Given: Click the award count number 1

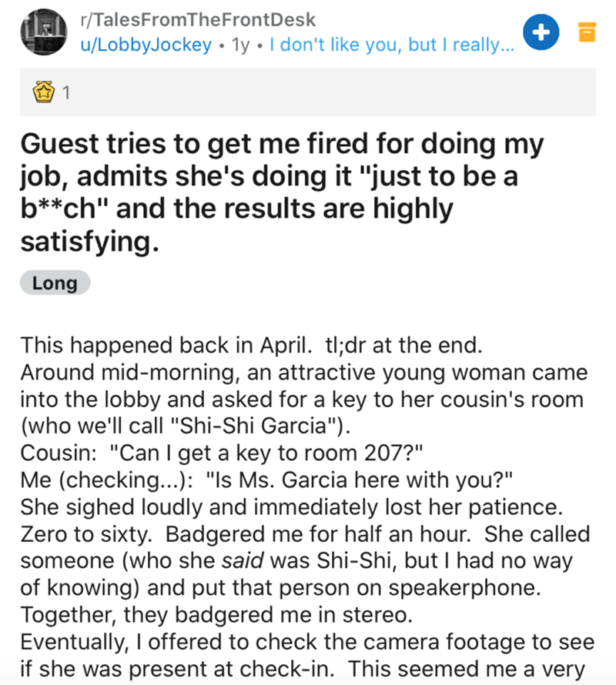Looking at the screenshot, I should (66, 95).
